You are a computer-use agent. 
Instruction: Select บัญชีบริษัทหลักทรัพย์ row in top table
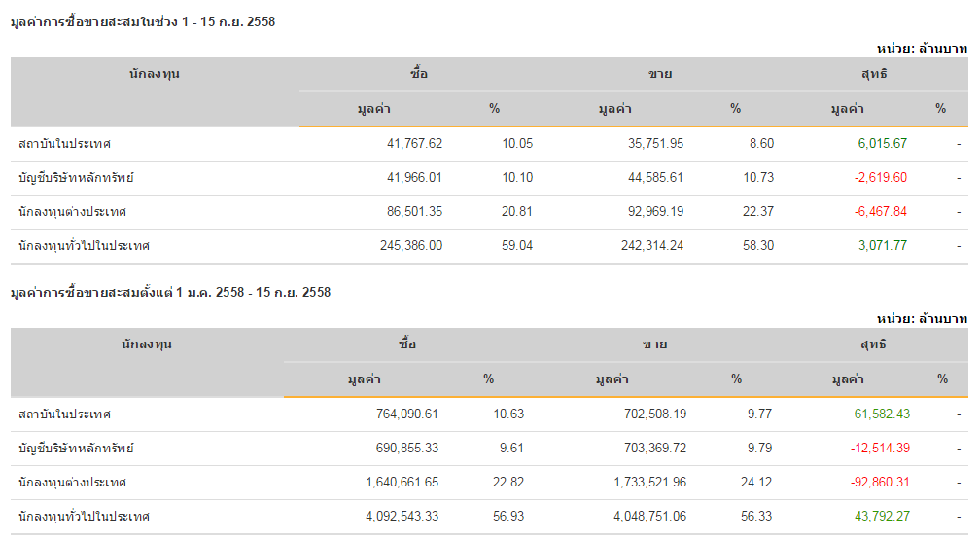tap(76, 178)
